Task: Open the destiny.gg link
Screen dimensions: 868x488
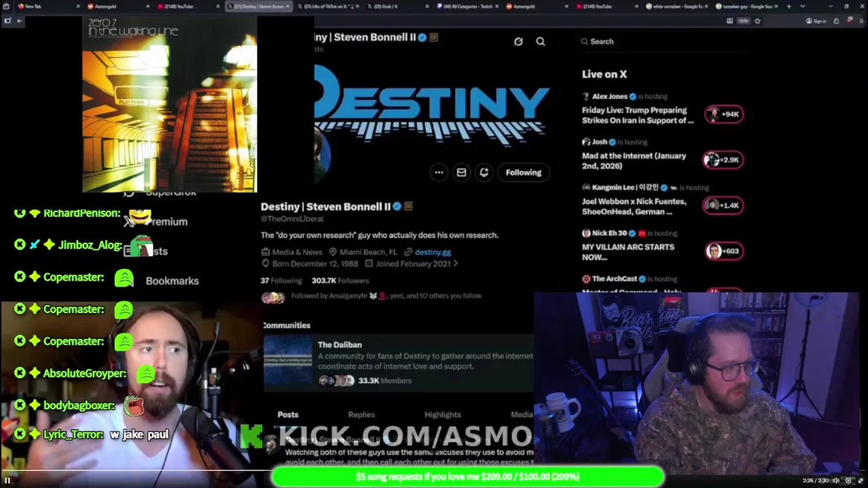Action: tap(433, 252)
